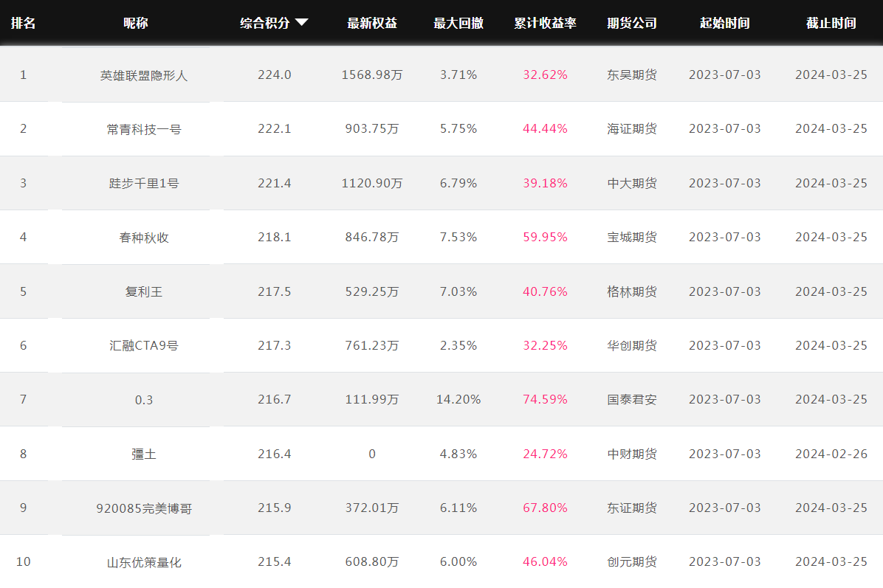This screenshot has height=588, width=883.
Task: Click equity value 1568.98万
Action: (x=371, y=75)
